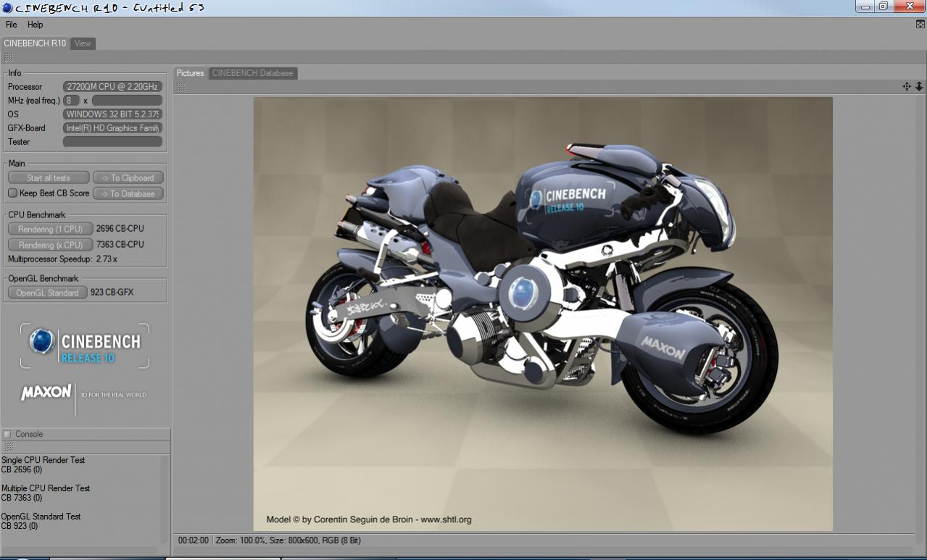Click the GFX-Board info field
The width and height of the screenshot is (927, 560).
[112, 128]
